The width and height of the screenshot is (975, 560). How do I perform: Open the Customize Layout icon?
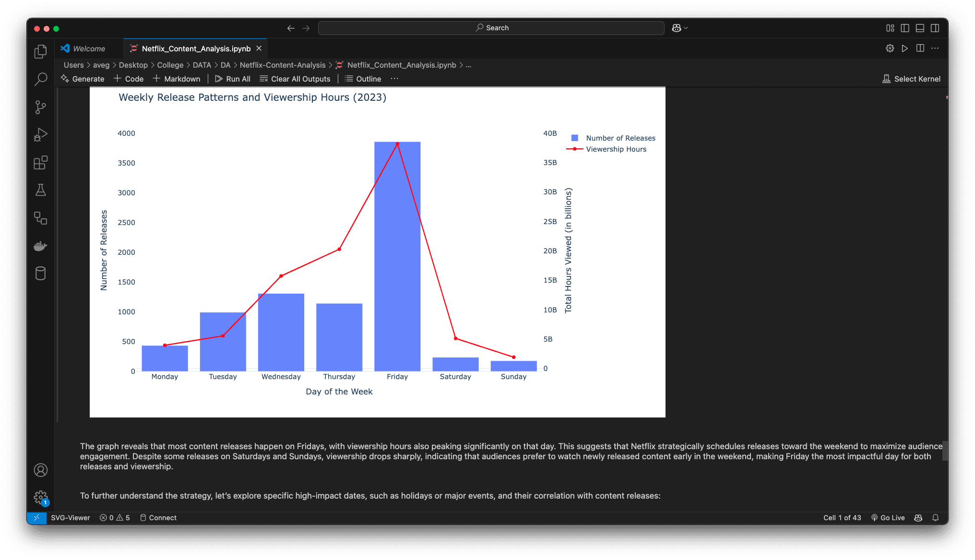[x=890, y=28]
